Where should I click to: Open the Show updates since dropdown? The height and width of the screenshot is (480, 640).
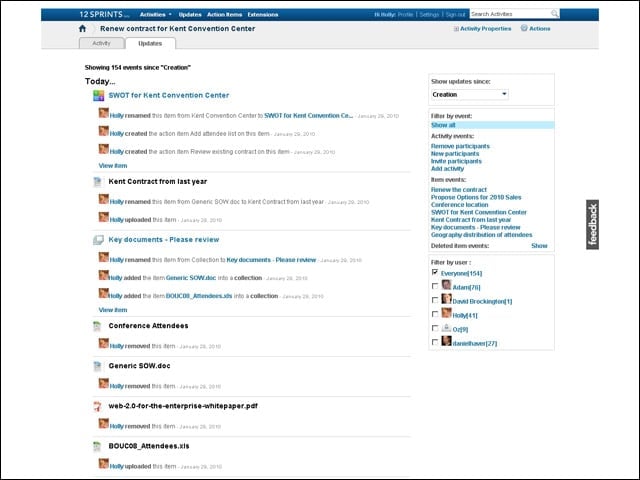(470, 94)
